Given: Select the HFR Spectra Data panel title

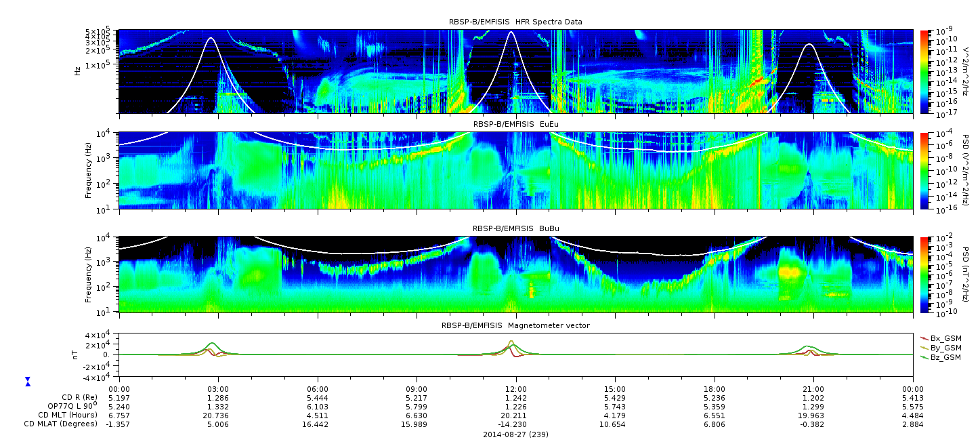Looking at the screenshot, I should pos(515,22).
